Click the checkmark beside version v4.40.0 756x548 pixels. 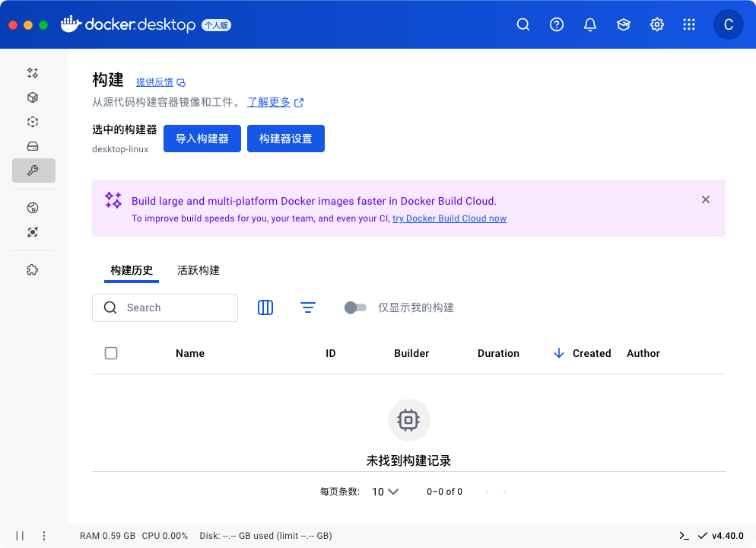[703, 536]
